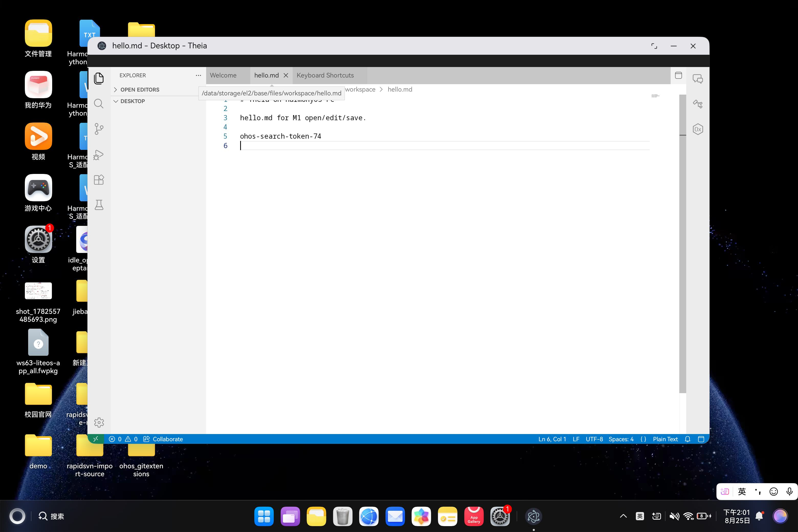The width and height of the screenshot is (798, 532).
Task: Open the Explorer view in the activity bar
Action: coord(99,78)
